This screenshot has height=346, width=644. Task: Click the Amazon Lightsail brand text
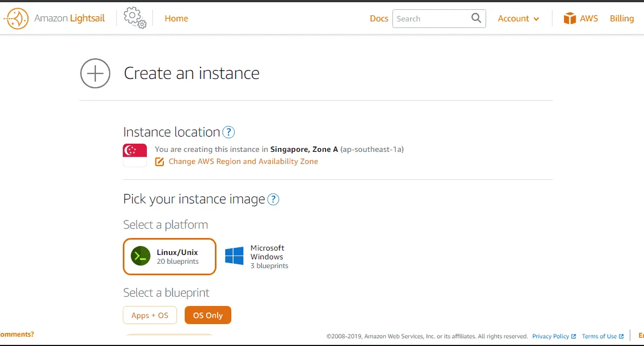click(70, 19)
